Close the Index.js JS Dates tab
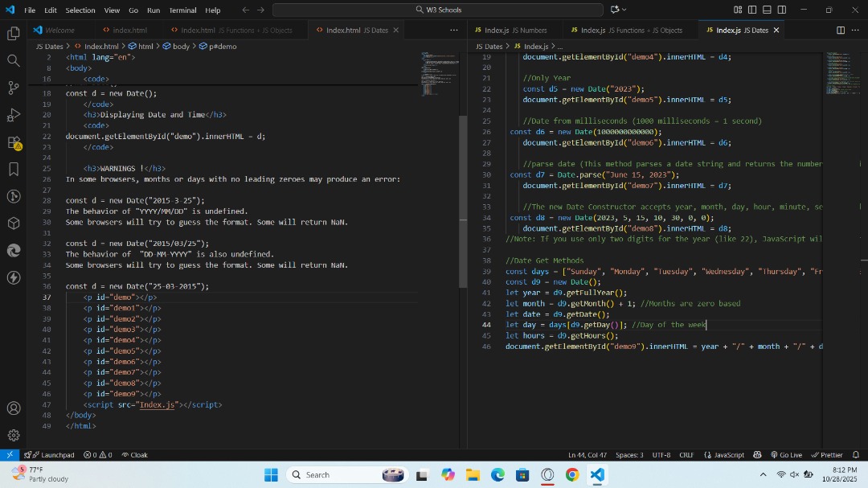 point(776,30)
